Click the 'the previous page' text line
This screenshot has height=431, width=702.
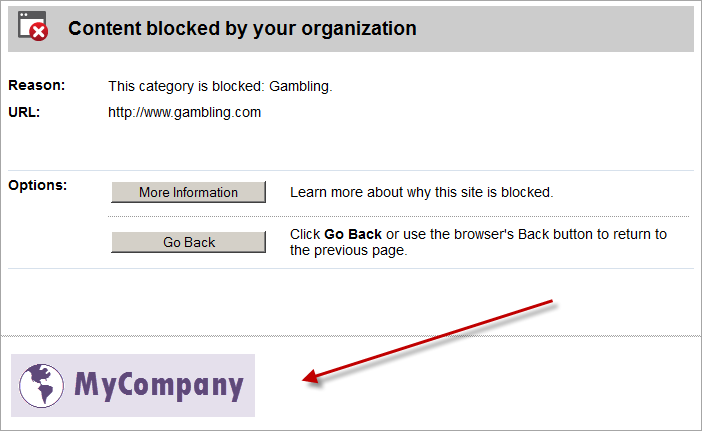(348, 250)
